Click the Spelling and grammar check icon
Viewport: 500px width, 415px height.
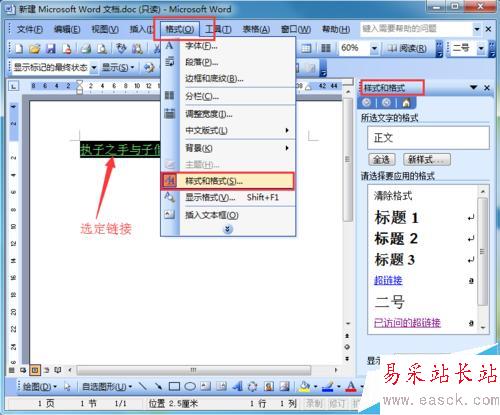(x=121, y=49)
